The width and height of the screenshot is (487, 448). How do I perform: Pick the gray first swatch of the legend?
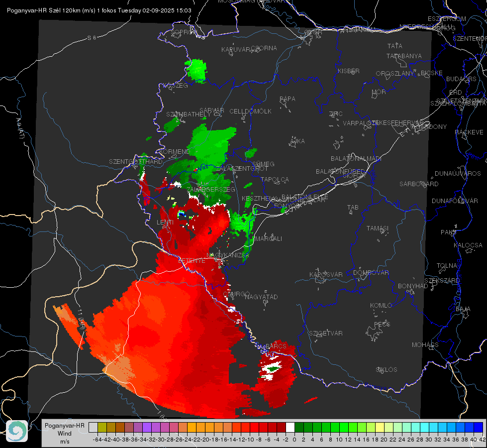coord(93,428)
